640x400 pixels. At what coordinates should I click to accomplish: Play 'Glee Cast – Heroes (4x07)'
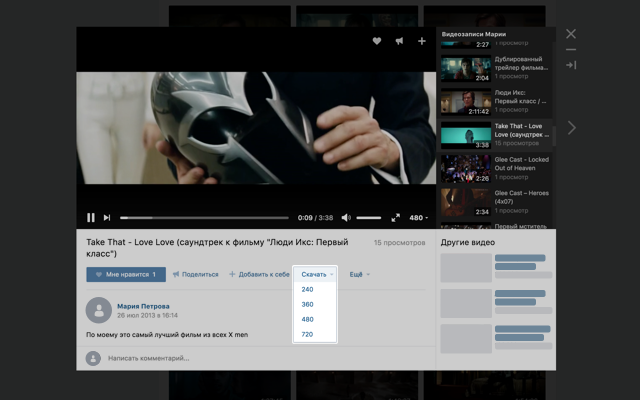pos(496,202)
